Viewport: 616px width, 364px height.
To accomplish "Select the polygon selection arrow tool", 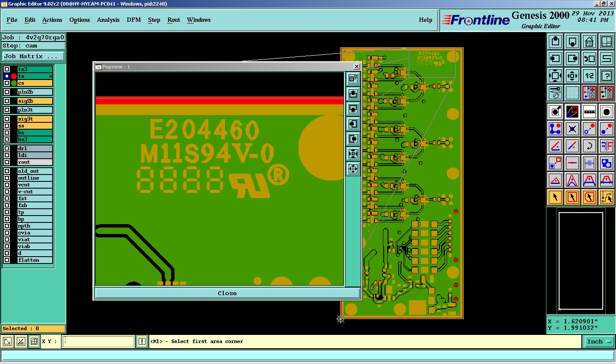I will click(589, 197).
